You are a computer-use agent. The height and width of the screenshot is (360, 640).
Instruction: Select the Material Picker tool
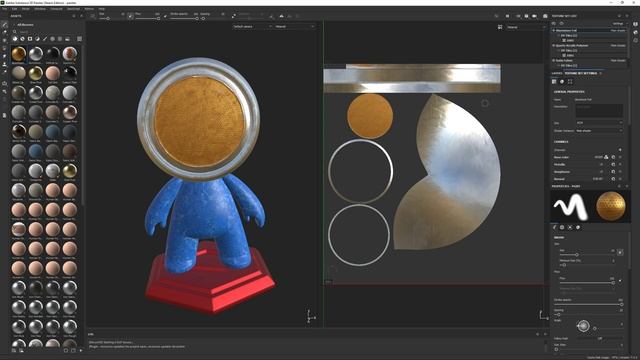tap(4, 72)
